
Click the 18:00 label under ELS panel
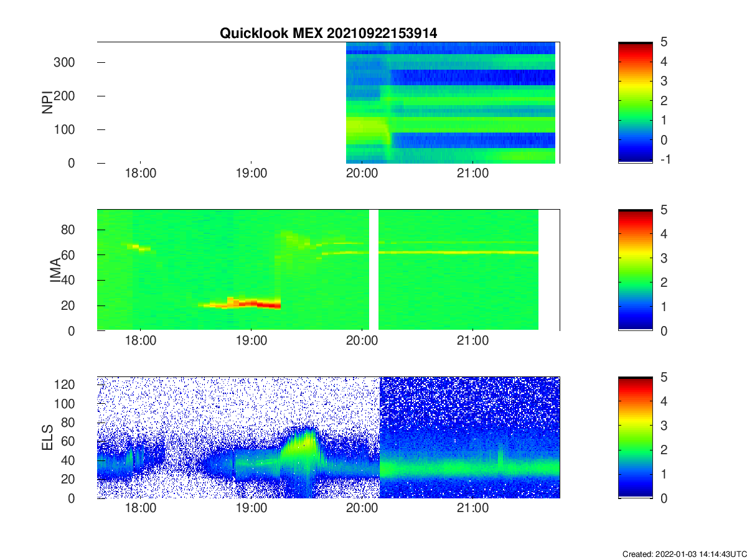pyautogui.click(x=140, y=508)
